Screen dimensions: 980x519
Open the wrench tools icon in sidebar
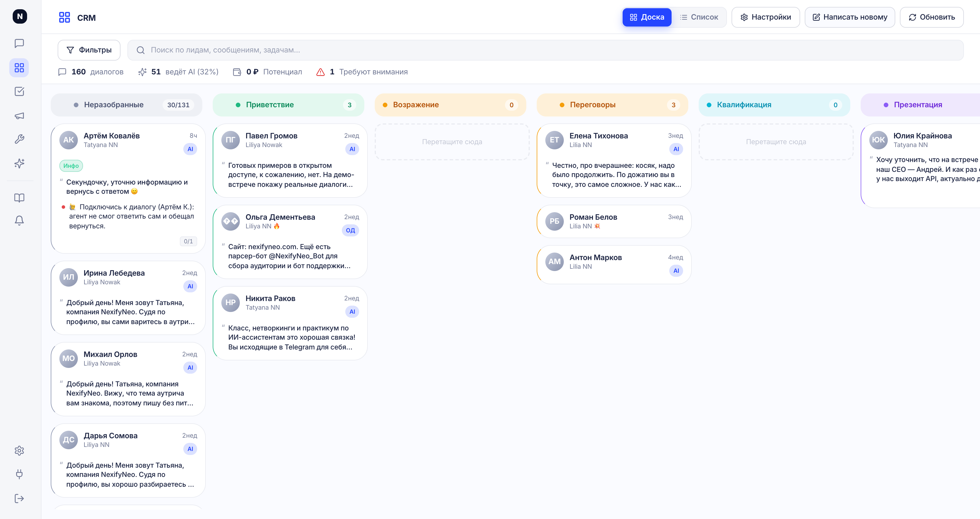pyautogui.click(x=19, y=139)
